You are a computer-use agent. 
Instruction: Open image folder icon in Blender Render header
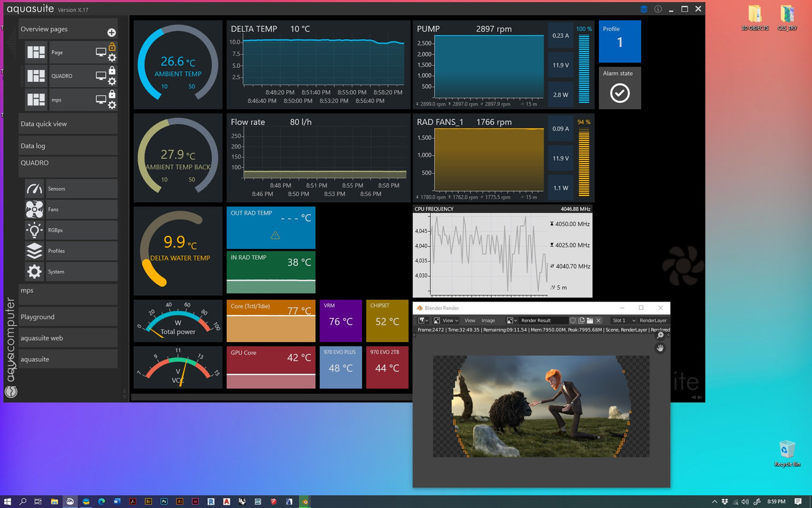coord(590,321)
